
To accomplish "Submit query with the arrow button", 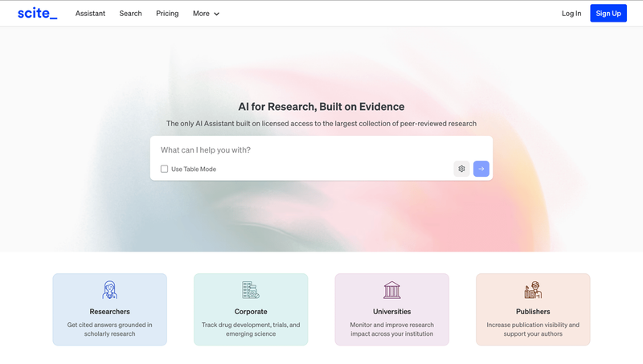I will tap(481, 169).
